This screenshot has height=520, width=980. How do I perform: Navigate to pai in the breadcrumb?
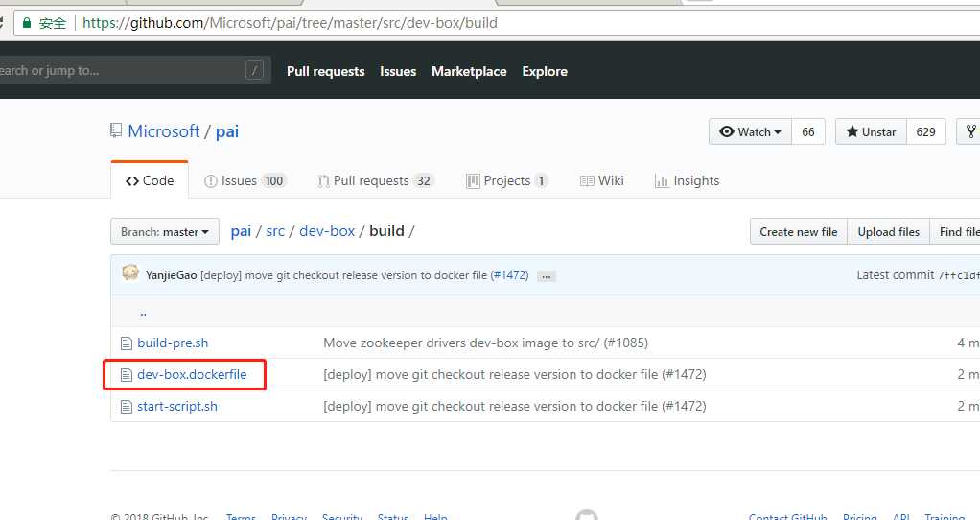coord(241,231)
